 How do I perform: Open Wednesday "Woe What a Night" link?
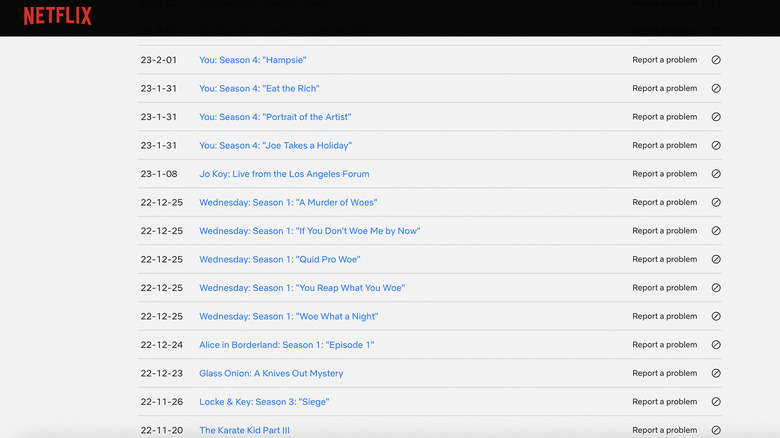tap(289, 316)
